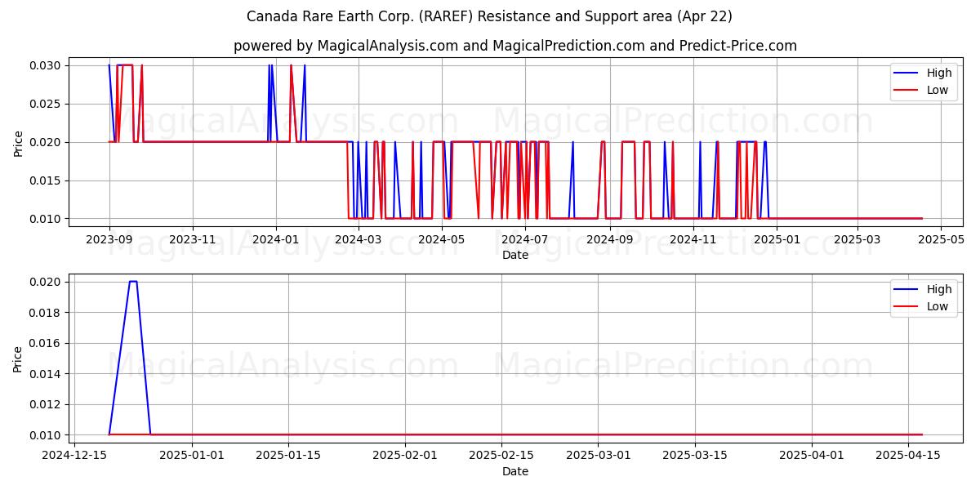
Task: Click the 0.016 tick on bottom chart
Action: pos(46,343)
